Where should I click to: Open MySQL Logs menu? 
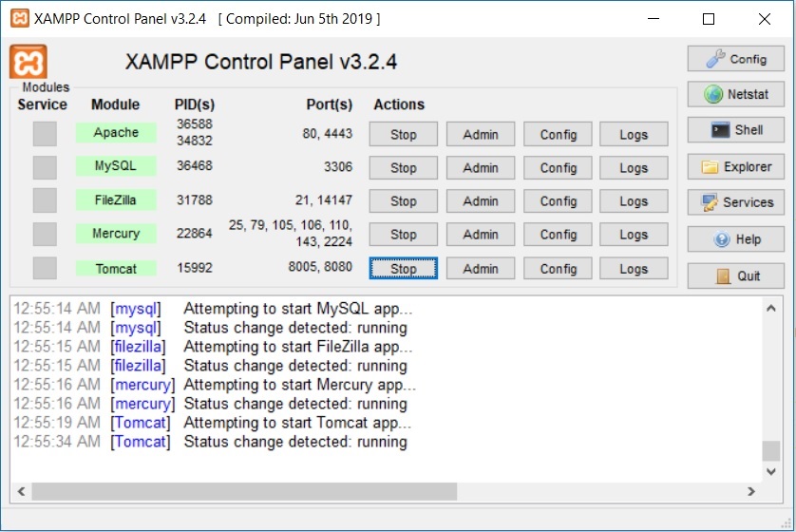tap(634, 167)
